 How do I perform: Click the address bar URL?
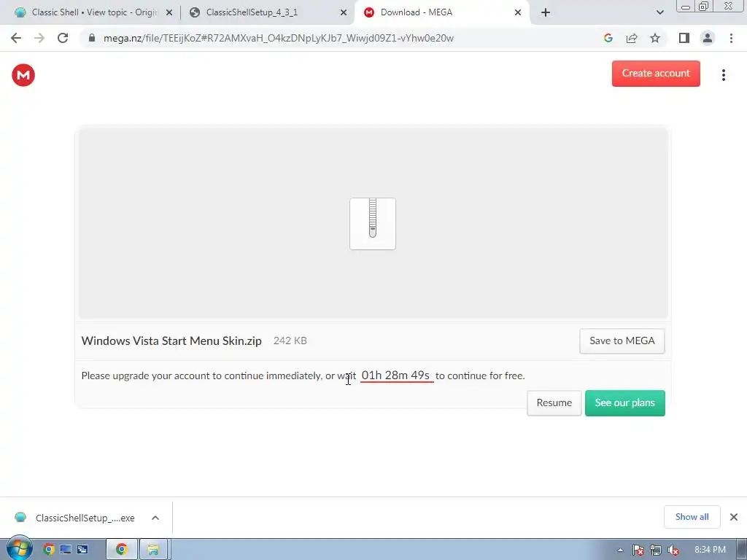[278, 38]
